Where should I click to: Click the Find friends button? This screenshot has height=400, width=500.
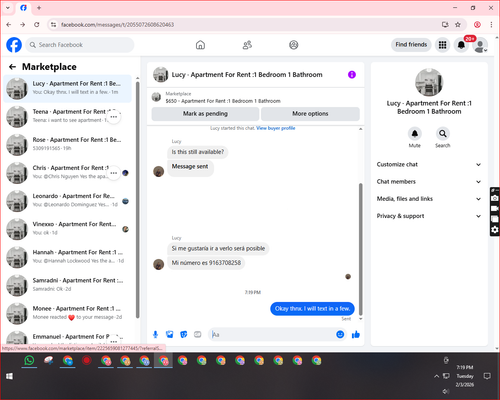pos(411,45)
